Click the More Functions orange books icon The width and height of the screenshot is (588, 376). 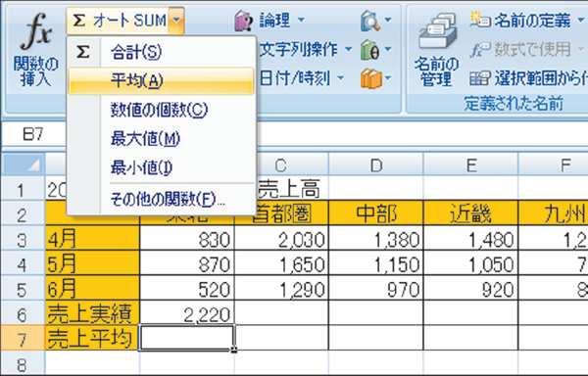pyautogui.click(x=370, y=78)
